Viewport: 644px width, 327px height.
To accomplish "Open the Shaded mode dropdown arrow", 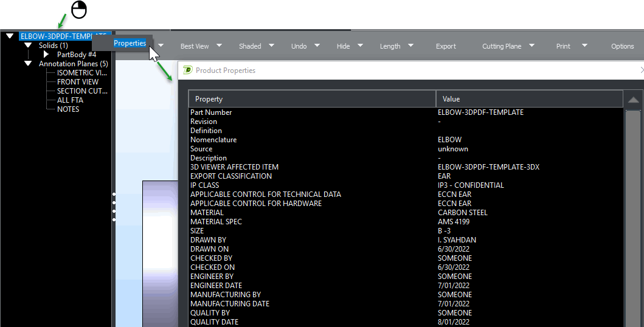I will tap(271, 46).
